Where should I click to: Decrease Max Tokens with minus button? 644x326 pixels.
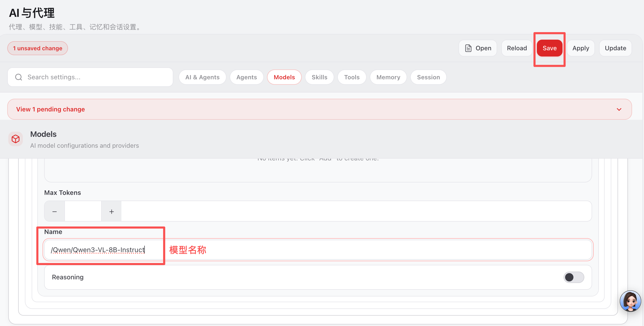(x=54, y=211)
